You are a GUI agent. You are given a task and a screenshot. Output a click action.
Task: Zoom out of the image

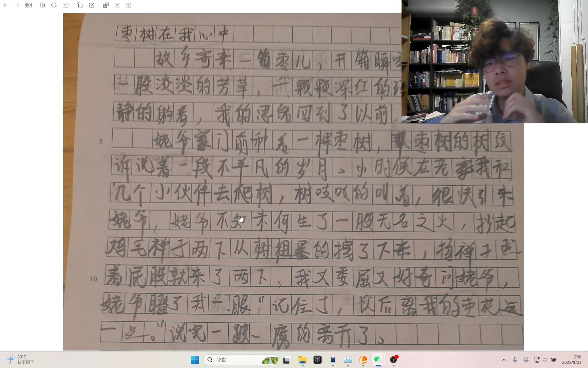(54, 5)
